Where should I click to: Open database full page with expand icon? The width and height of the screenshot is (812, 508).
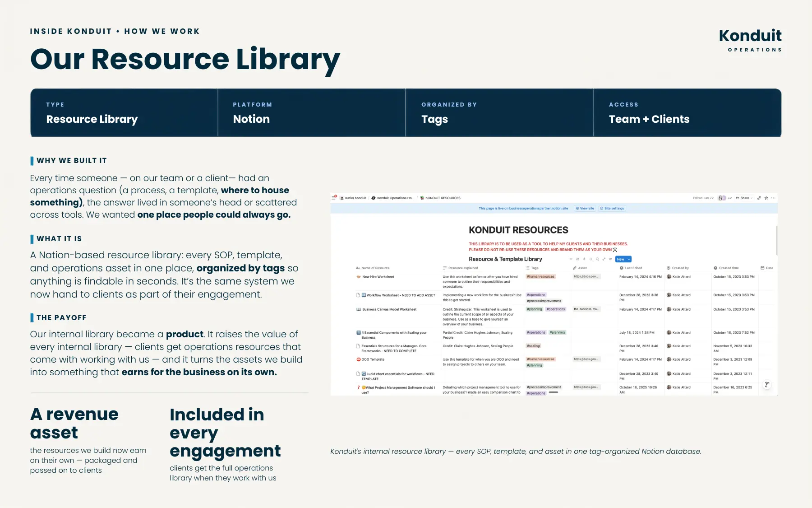604,259
